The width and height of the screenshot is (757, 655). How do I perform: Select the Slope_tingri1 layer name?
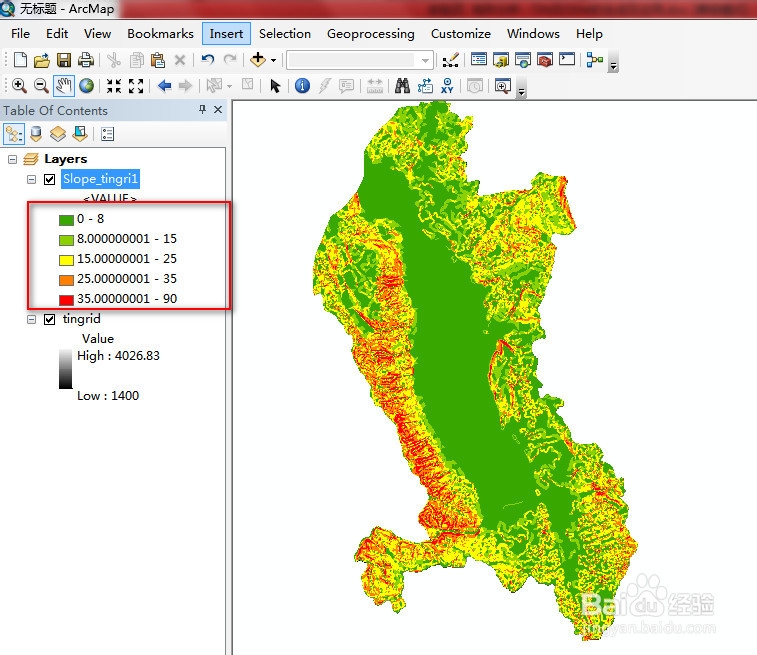[x=100, y=179]
